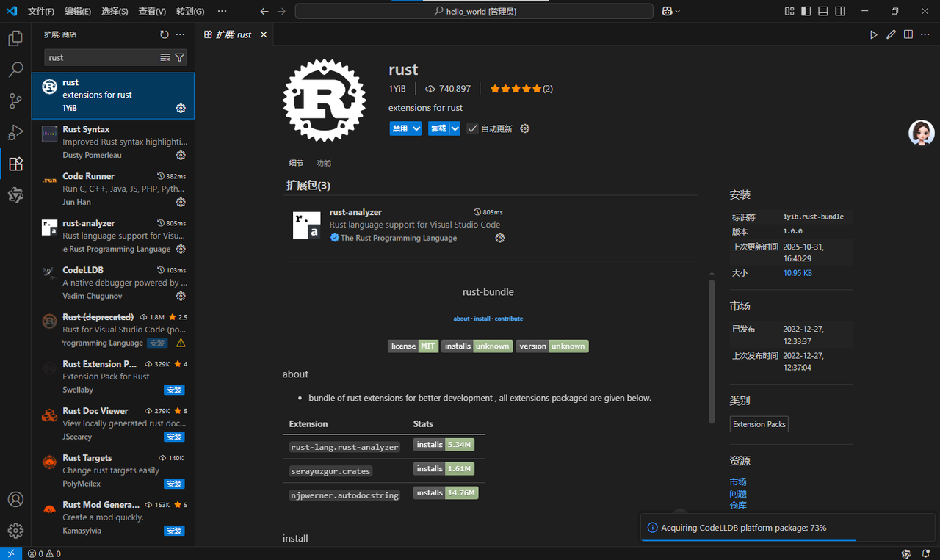Open the Copilot chat dropdown in title bar

pos(670,11)
